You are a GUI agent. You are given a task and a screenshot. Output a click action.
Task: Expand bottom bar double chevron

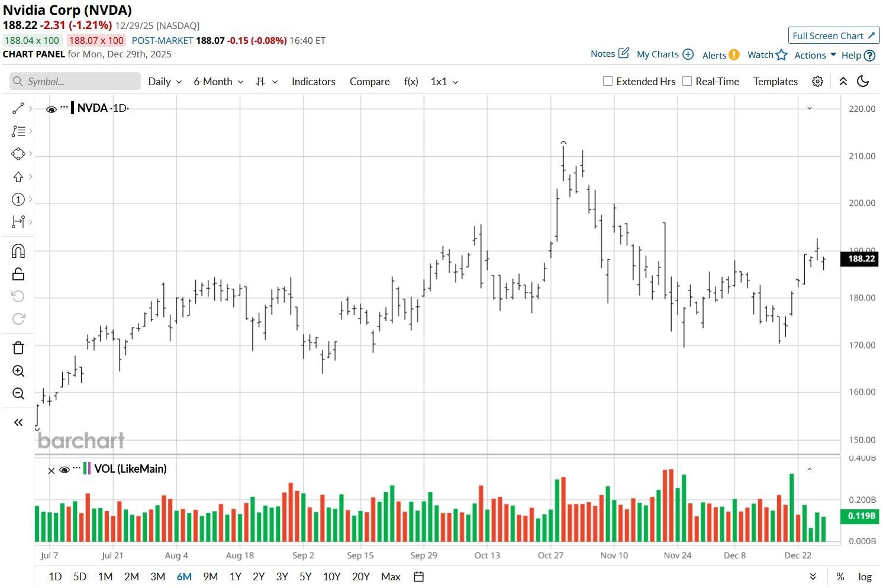click(x=813, y=577)
